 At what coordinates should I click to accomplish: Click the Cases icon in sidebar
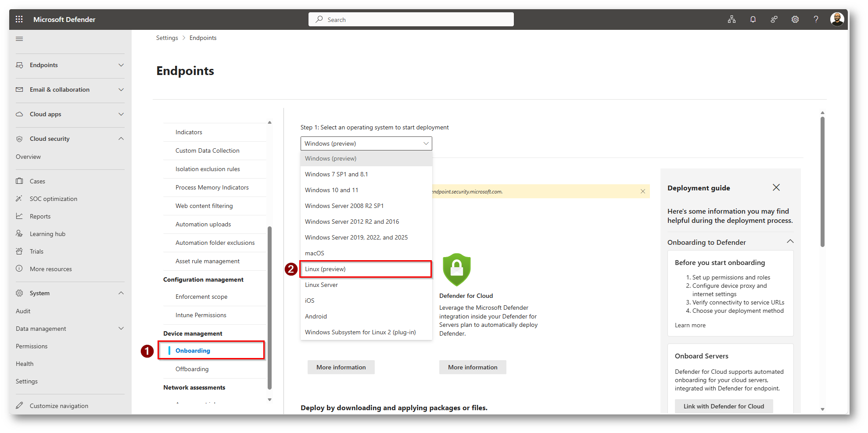pos(19,181)
